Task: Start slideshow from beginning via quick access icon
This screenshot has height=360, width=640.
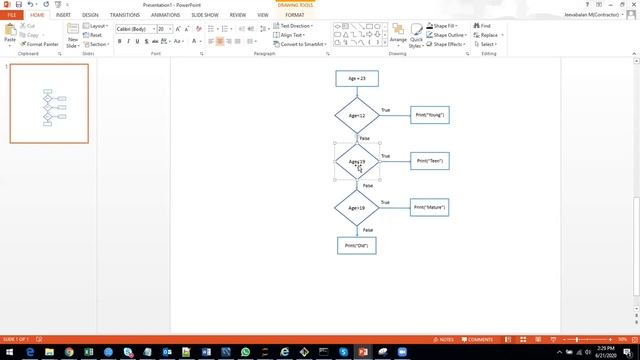Action: 58,4
